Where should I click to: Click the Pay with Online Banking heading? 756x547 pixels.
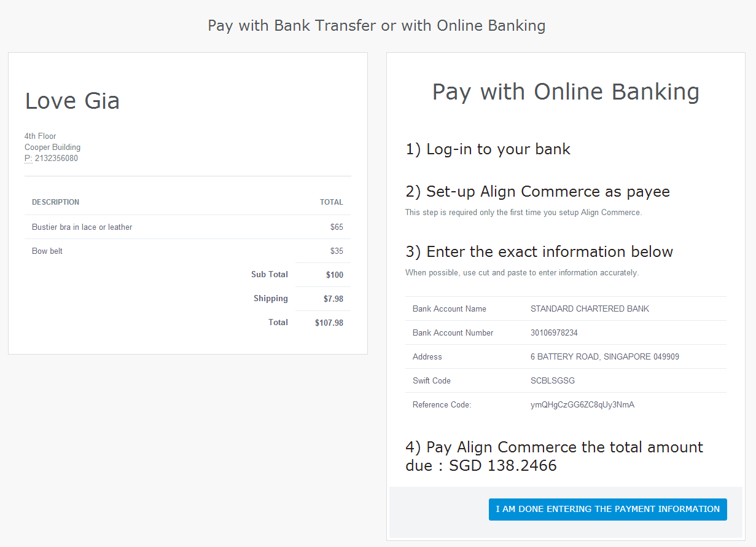[x=566, y=92]
